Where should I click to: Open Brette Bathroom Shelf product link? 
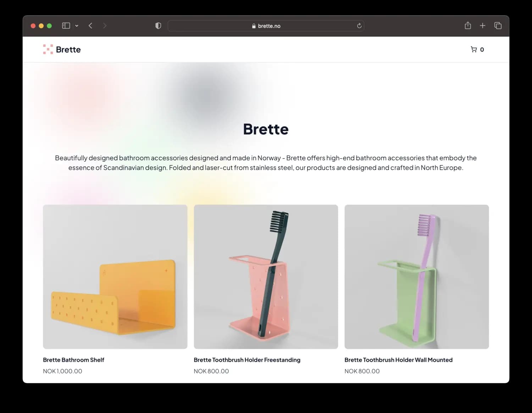tap(73, 359)
